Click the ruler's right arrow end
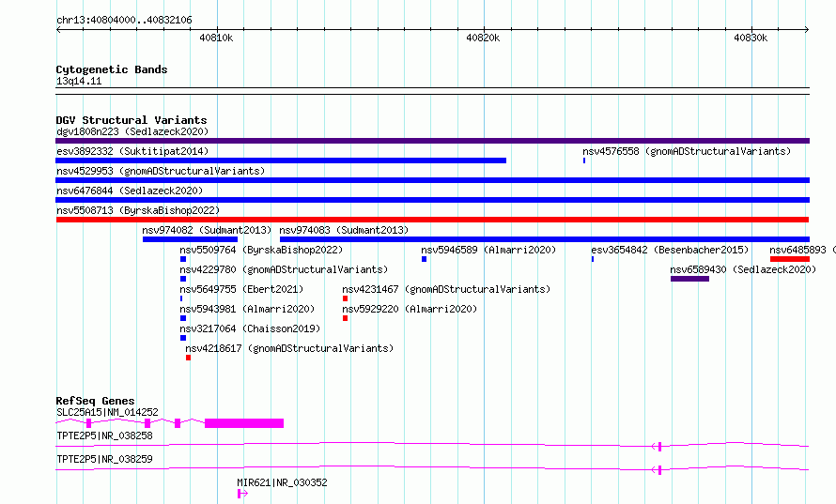 coord(807,29)
